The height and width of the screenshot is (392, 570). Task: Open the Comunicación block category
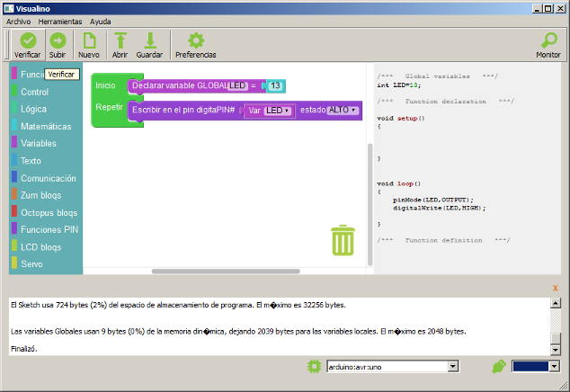(x=49, y=178)
